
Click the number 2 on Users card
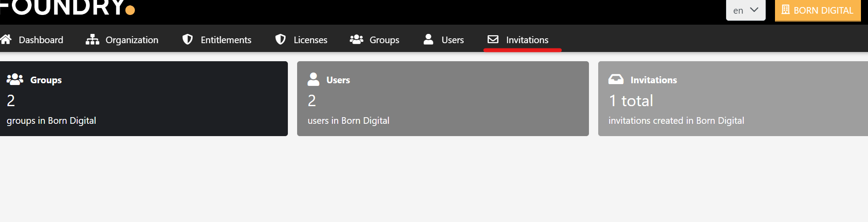[x=312, y=101]
